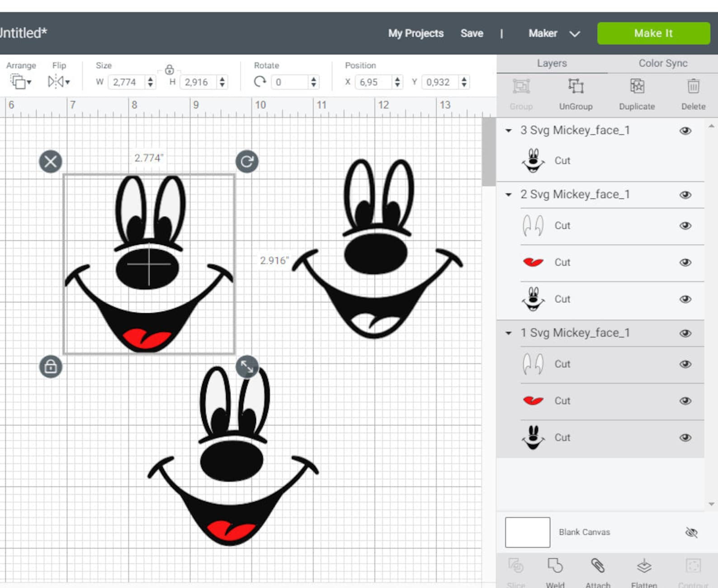718x588 pixels.
Task: Click the UnGroup icon
Action: 576,86
